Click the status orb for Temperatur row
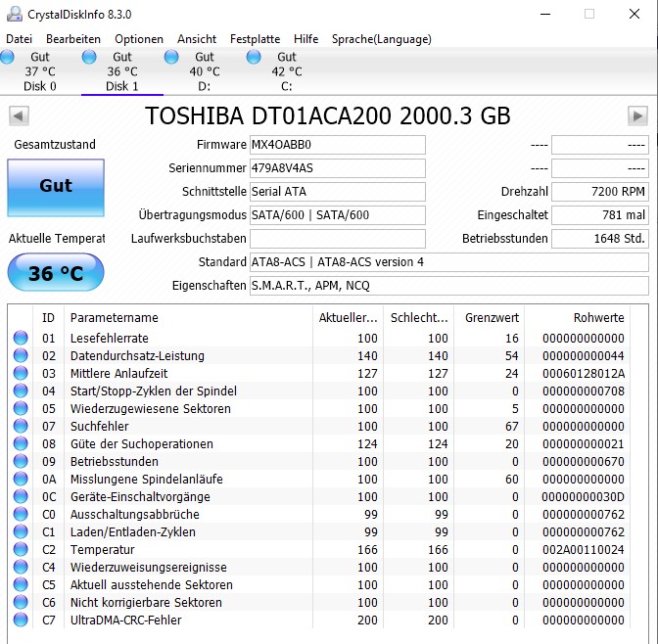This screenshot has height=644, width=658. [x=21, y=549]
